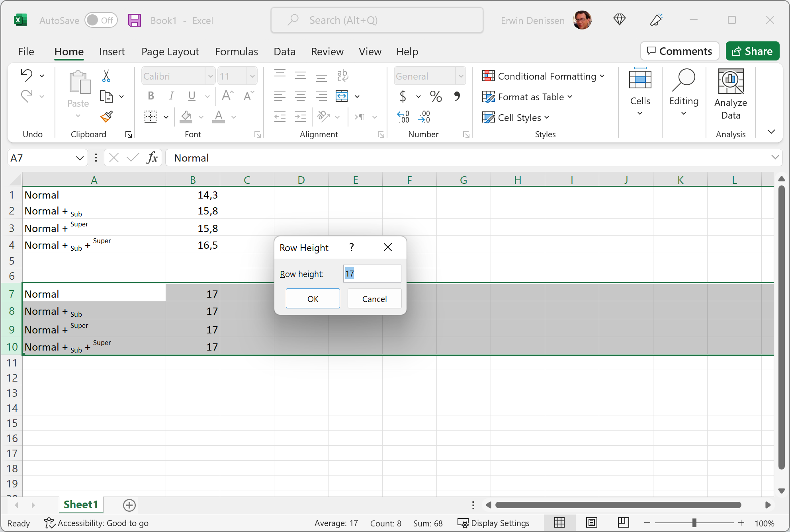
Task: Open the Name Box dropdown arrow
Action: point(80,158)
